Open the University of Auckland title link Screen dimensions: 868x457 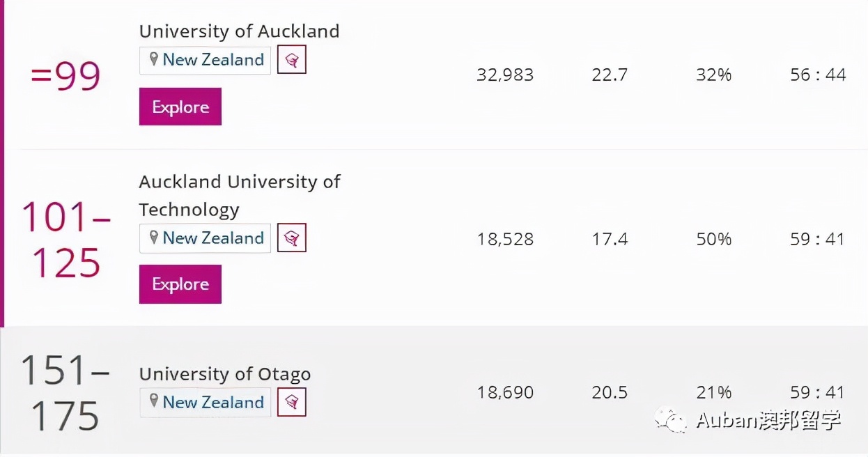pyautogui.click(x=239, y=31)
